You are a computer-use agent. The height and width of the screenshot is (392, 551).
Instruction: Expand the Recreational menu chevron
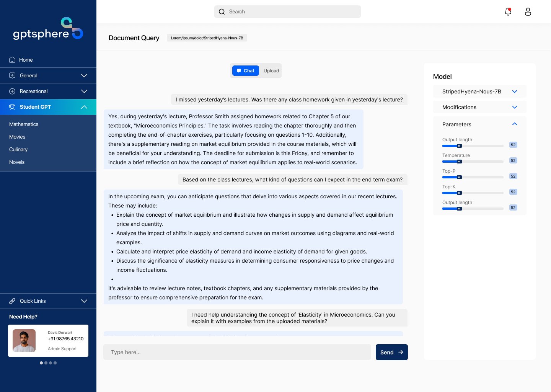(84, 91)
